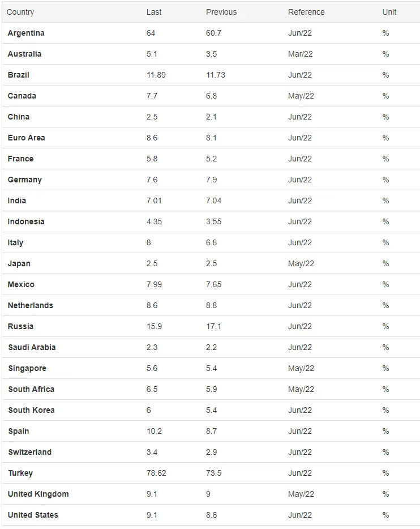Open the United Kingdom link
Viewport: 420px width, 529px height.
coord(38,494)
